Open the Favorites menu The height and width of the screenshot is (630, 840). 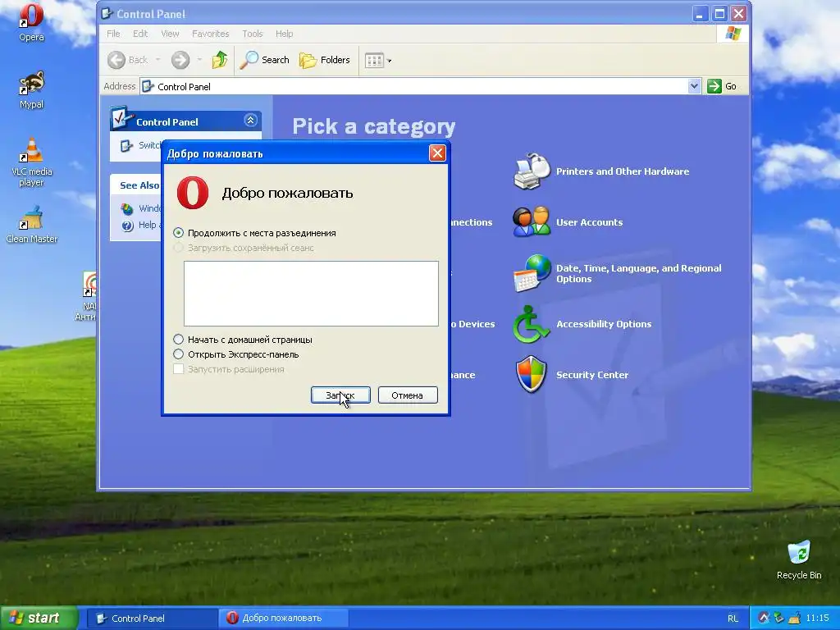(x=211, y=34)
